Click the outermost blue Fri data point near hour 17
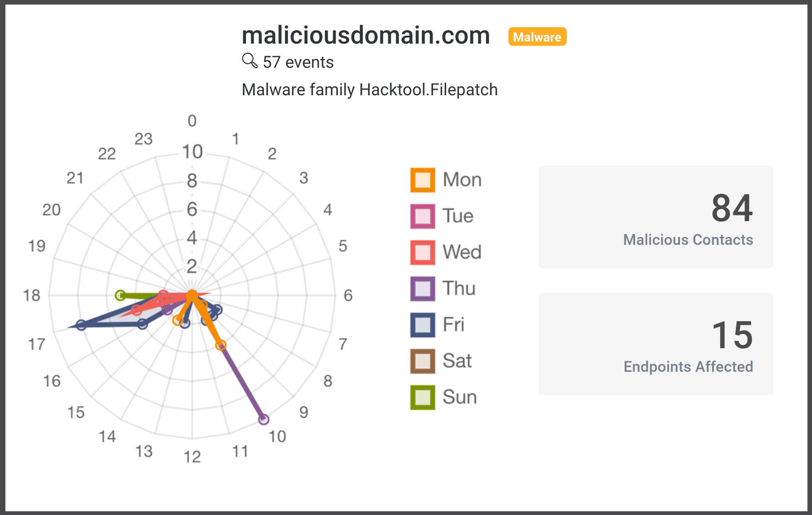The image size is (812, 515). pyautogui.click(x=81, y=325)
